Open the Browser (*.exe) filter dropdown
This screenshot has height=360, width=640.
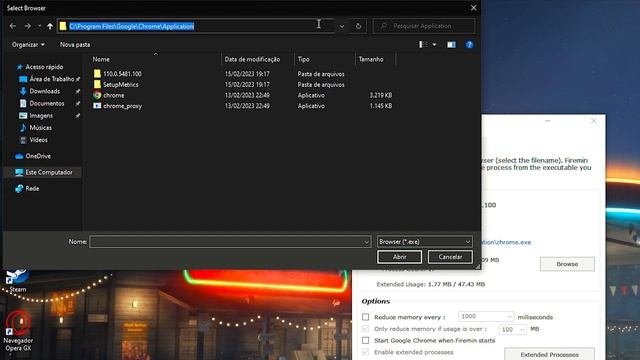coord(424,242)
